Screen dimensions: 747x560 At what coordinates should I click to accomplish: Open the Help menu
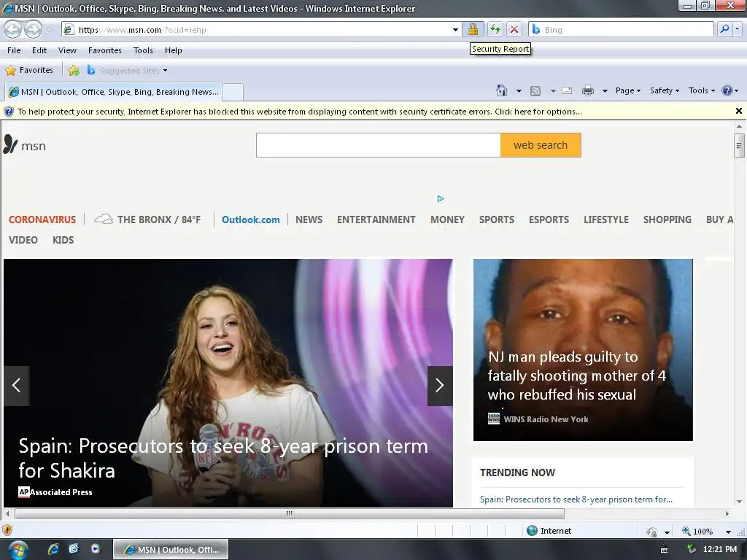(174, 50)
